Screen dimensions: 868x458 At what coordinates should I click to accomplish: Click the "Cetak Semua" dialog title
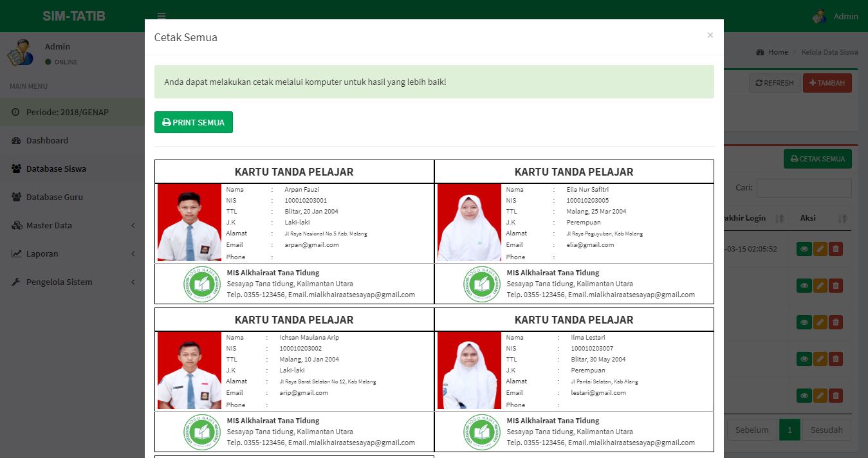[x=186, y=37]
